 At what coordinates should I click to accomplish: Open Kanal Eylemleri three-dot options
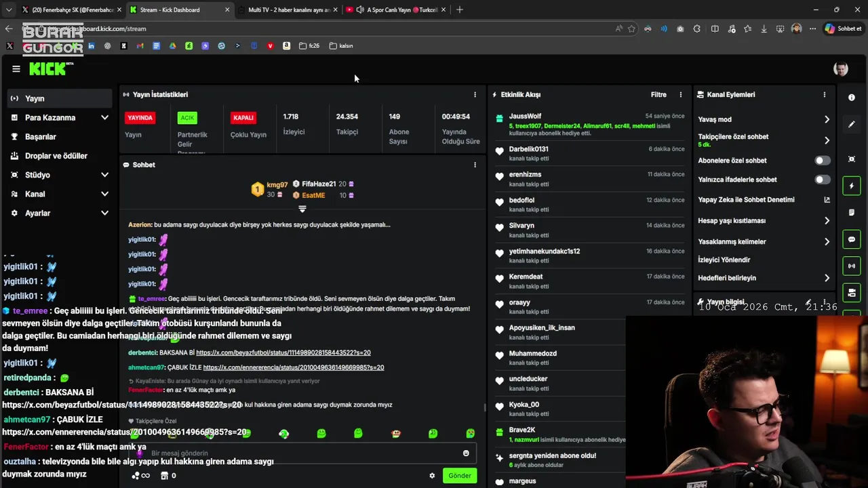click(825, 95)
